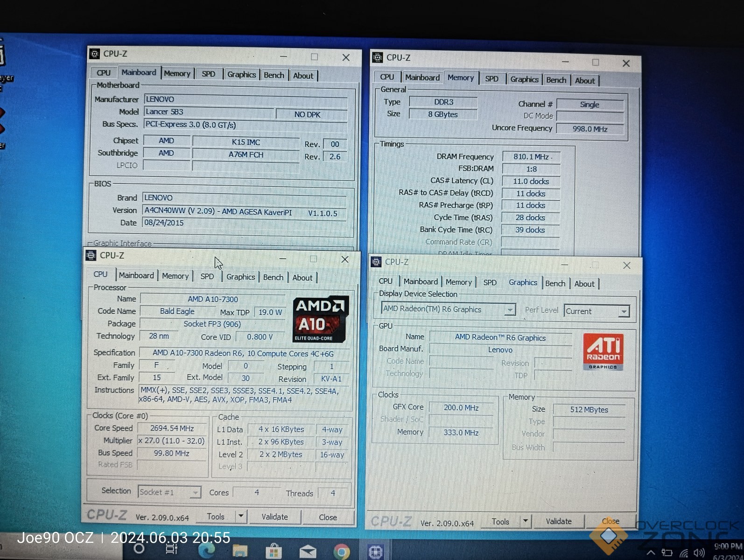Click BIOS date '08/24/2015' value
Image resolution: width=744 pixels, height=560 pixels.
pos(164,223)
